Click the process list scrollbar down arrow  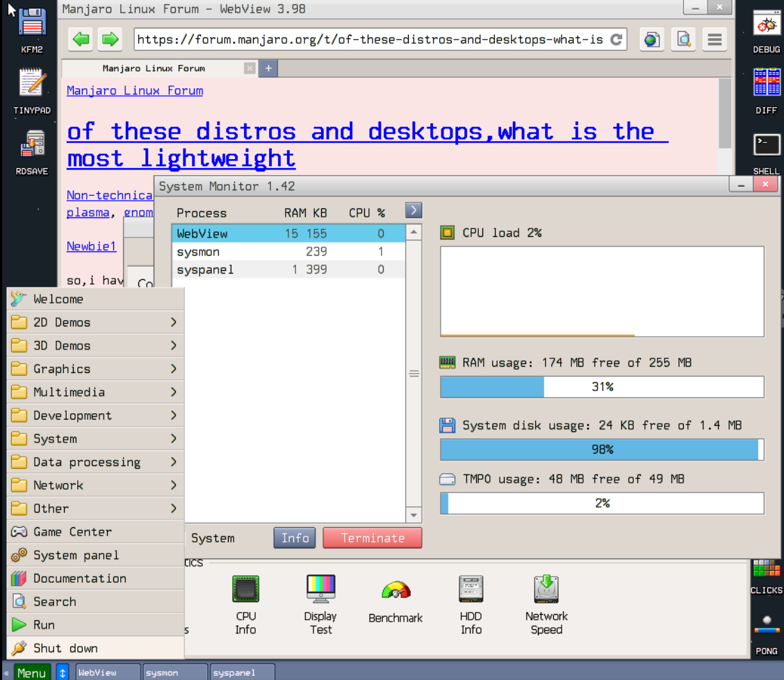(414, 515)
